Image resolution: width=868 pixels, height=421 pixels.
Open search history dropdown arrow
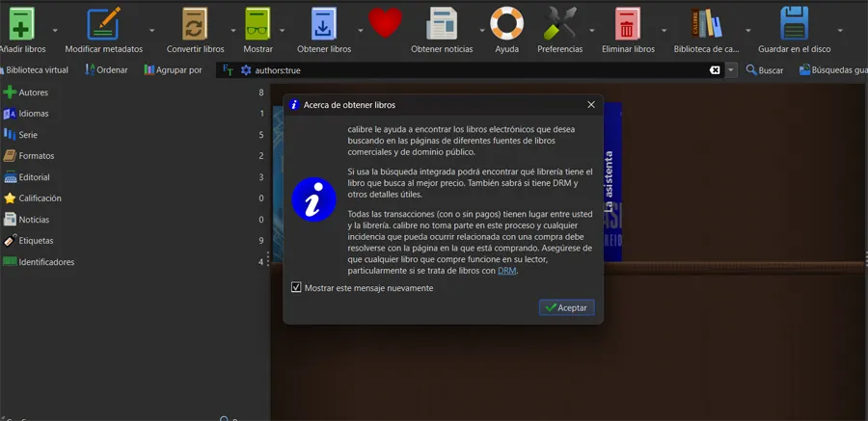click(732, 70)
